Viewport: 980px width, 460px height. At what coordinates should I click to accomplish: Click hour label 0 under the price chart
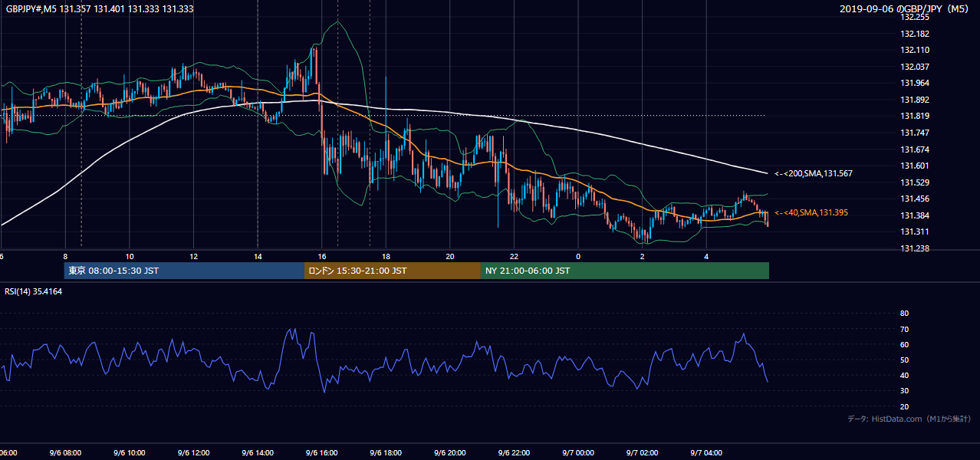click(x=578, y=256)
